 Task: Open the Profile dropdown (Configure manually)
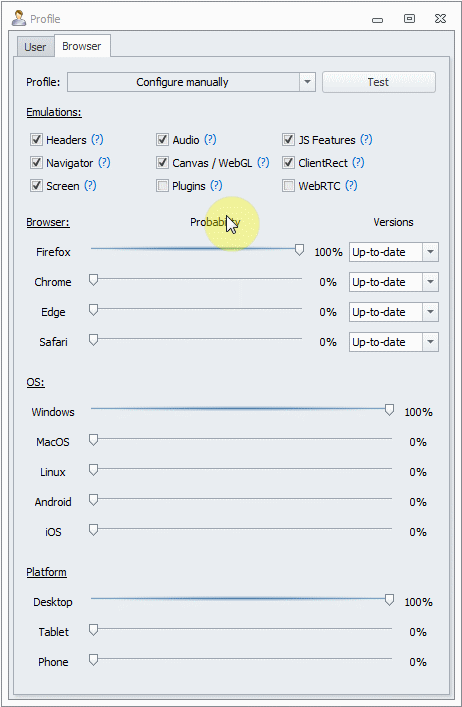pyautogui.click(x=191, y=82)
